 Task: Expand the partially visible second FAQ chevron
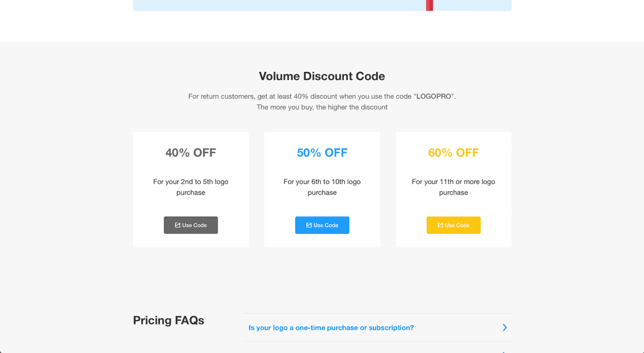coord(504,351)
